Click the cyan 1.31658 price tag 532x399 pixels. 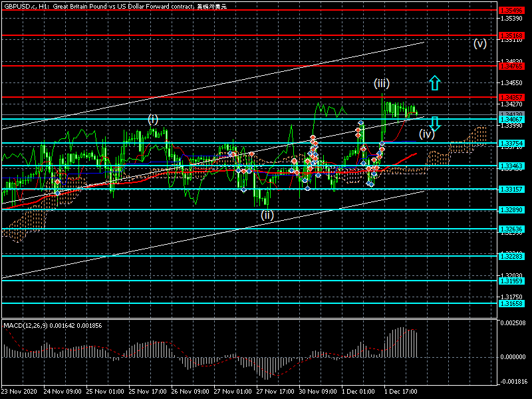511,303
